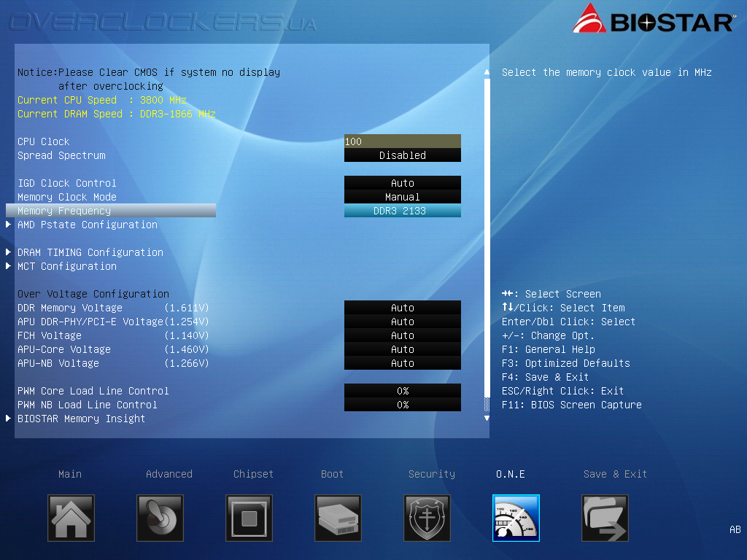Open the Memory Clock Mode Manual option
This screenshot has width=747, height=560.
(x=403, y=197)
